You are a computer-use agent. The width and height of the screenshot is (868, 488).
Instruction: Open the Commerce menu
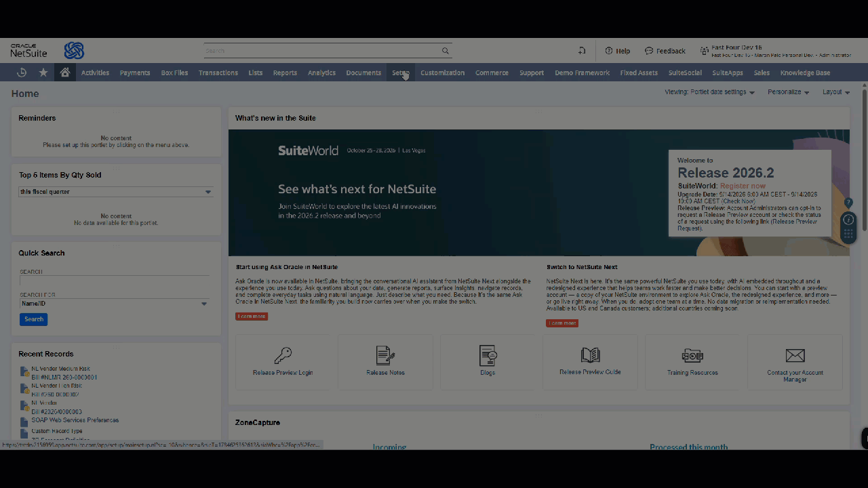pyautogui.click(x=492, y=73)
